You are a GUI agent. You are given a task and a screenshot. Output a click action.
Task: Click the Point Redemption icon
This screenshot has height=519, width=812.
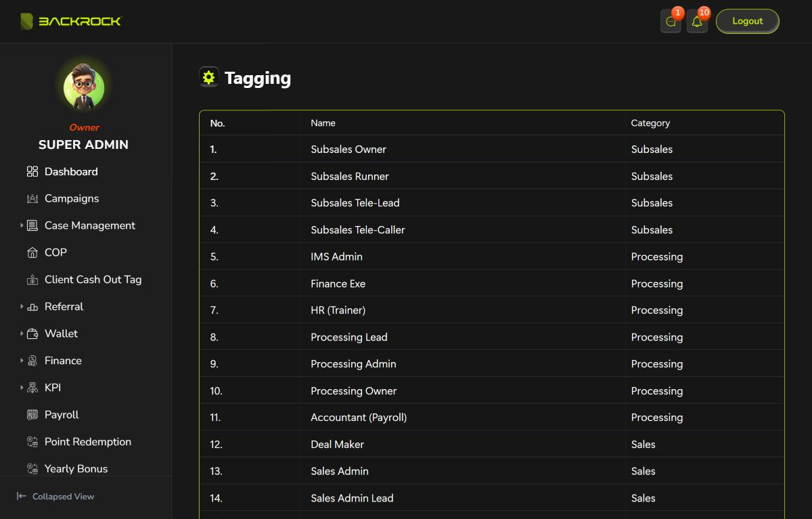click(32, 443)
